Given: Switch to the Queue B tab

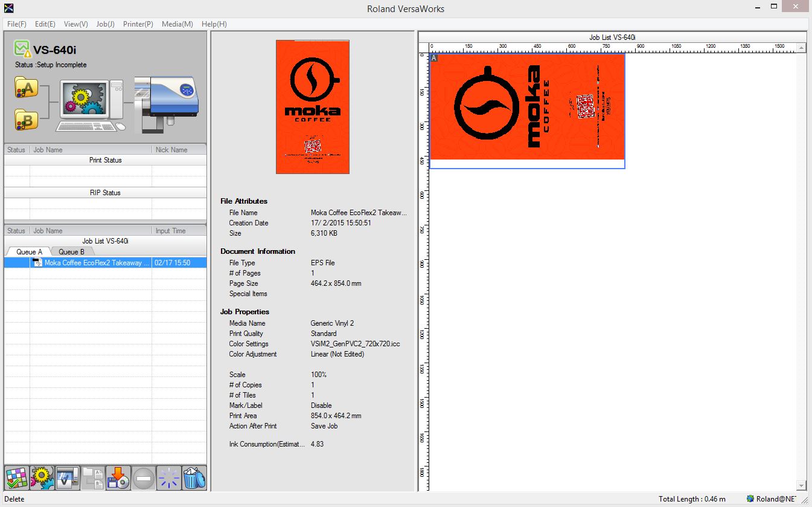Looking at the screenshot, I should coord(71,251).
